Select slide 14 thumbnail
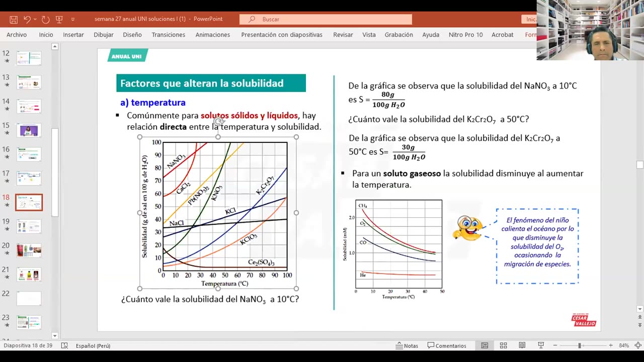This screenshot has width=644, height=362. coord(29,106)
